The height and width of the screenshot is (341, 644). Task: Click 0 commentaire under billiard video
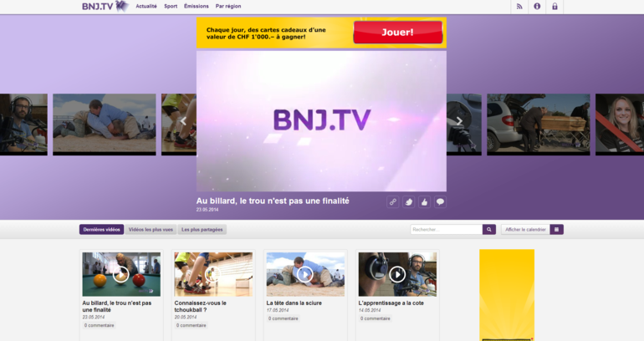pyautogui.click(x=99, y=325)
